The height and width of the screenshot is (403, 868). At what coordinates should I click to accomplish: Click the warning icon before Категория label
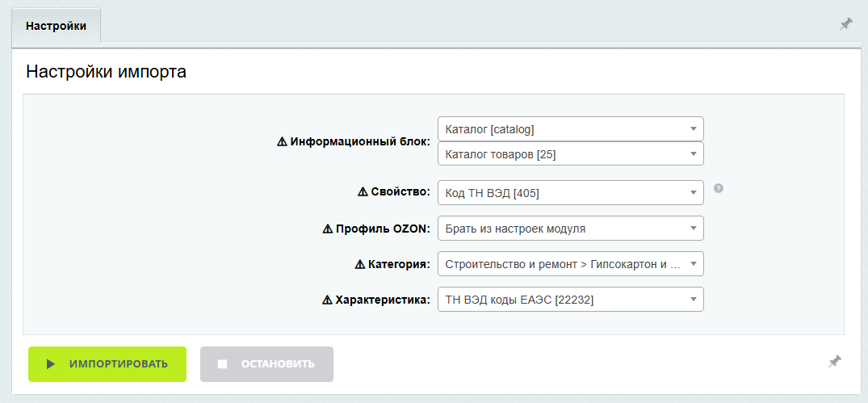[x=360, y=264]
